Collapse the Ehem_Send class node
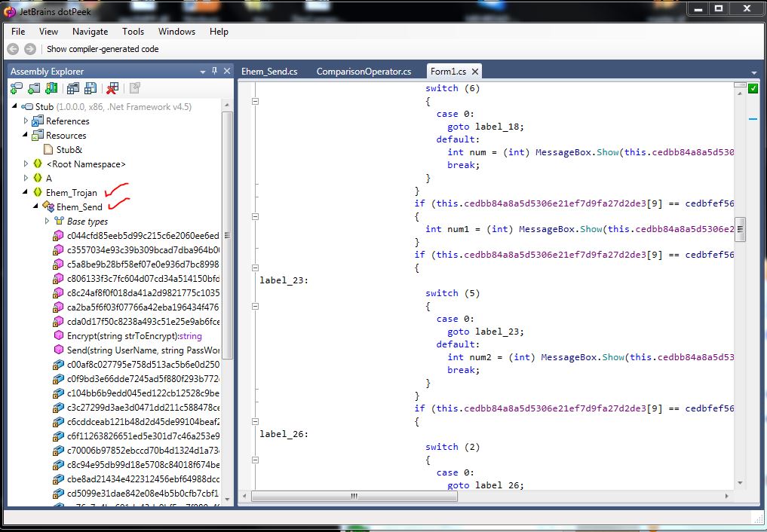 coord(35,206)
